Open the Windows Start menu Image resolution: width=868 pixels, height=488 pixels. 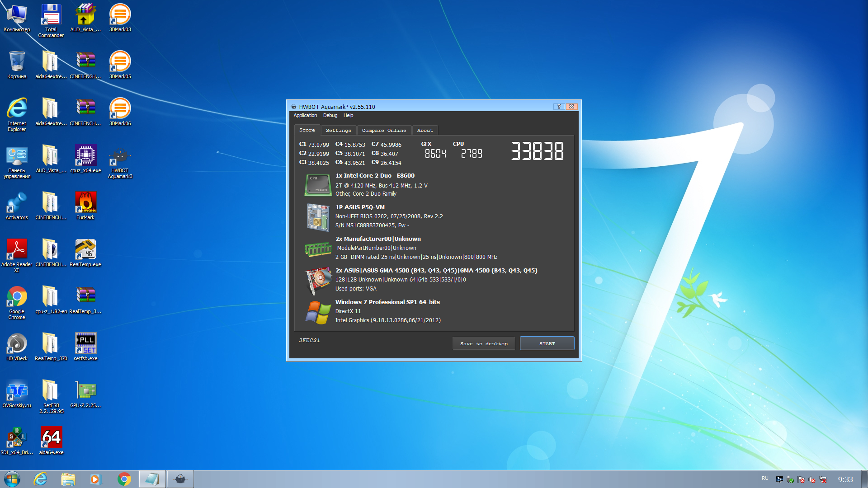(x=12, y=479)
